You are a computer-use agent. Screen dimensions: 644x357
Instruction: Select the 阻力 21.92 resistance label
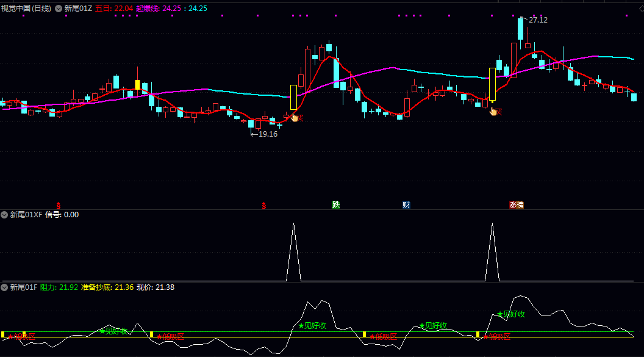click(x=59, y=287)
